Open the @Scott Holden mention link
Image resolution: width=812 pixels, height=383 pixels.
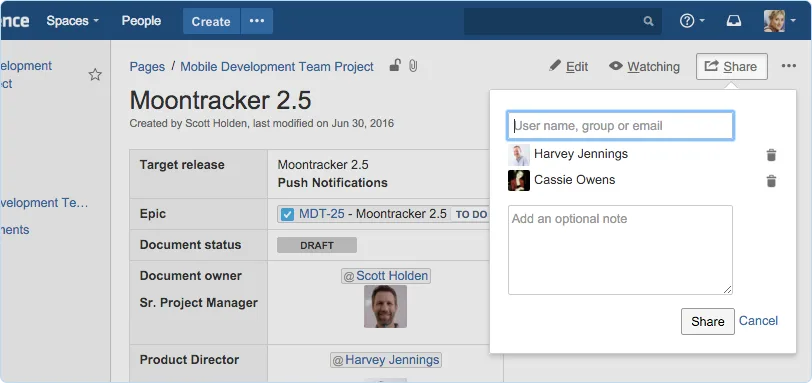pyautogui.click(x=386, y=276)
